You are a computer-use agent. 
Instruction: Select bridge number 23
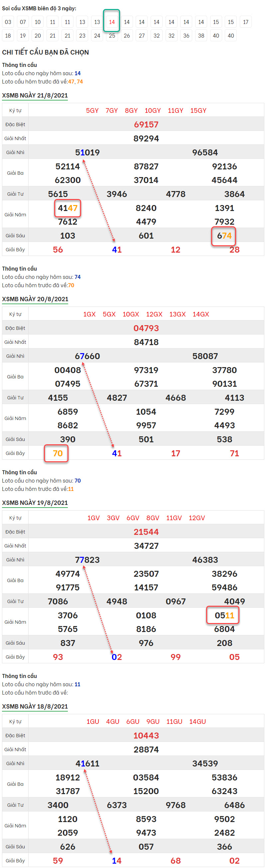[82, 35]
